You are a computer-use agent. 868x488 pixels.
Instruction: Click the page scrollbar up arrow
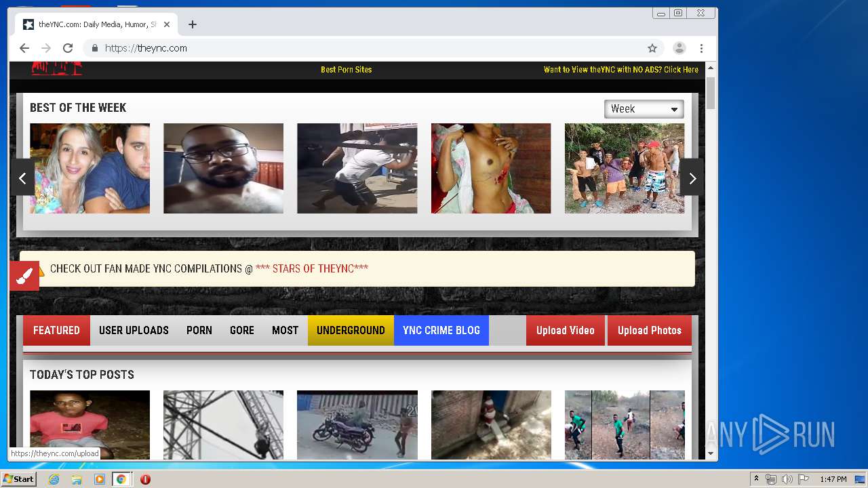[x=711, y=68]
